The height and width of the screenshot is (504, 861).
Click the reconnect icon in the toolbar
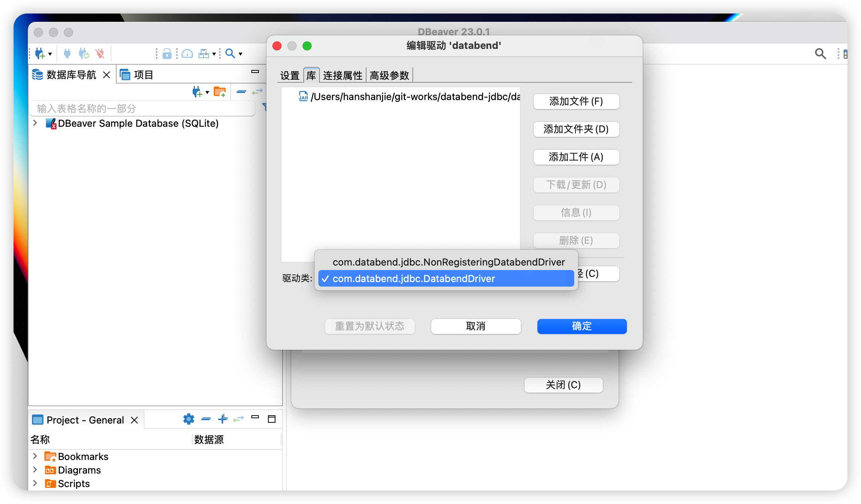[x=84, y=53]
